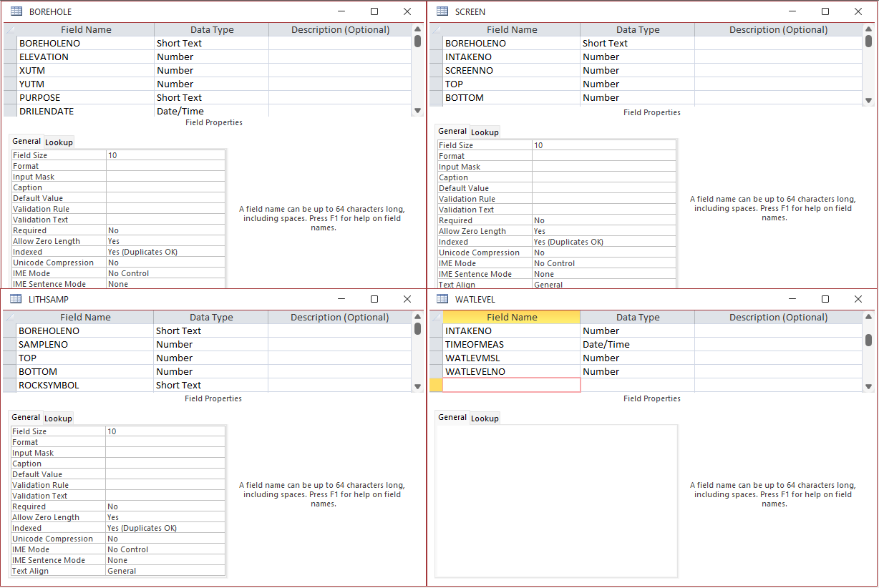Click Data Type cell for TIMEOFMEAS field
The height and width of the screenshot is (588, 879).
(x=637, y=344)
